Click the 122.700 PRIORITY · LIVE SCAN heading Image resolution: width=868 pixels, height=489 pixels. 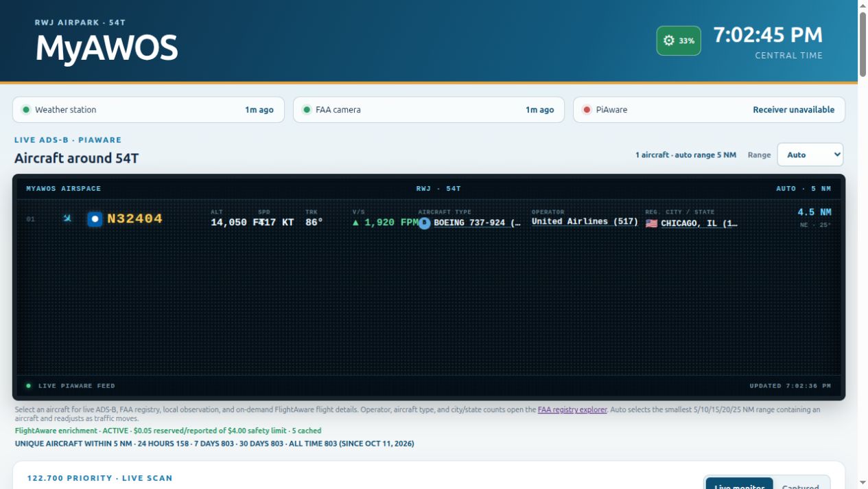pyautogui.click(x=100, y=478)
